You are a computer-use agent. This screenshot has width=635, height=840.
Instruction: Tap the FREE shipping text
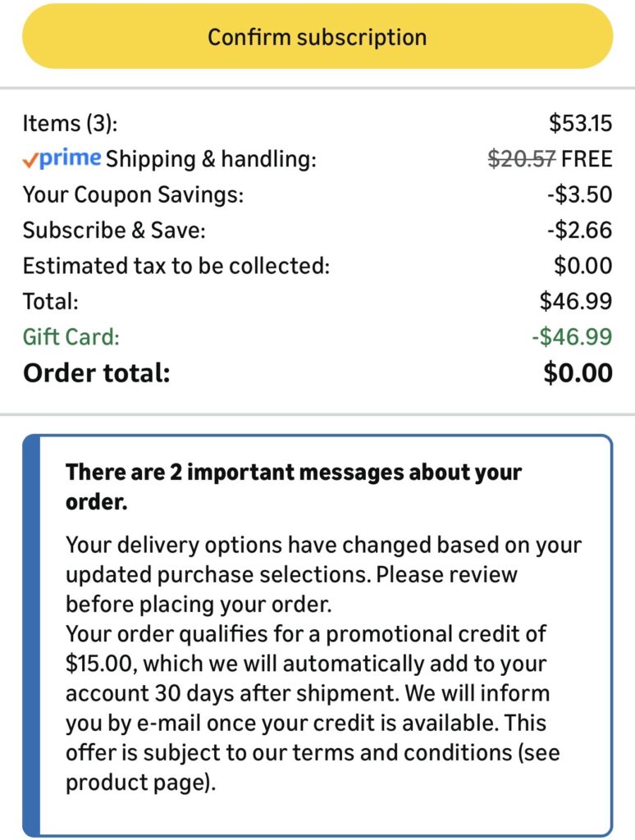(587, 159)
